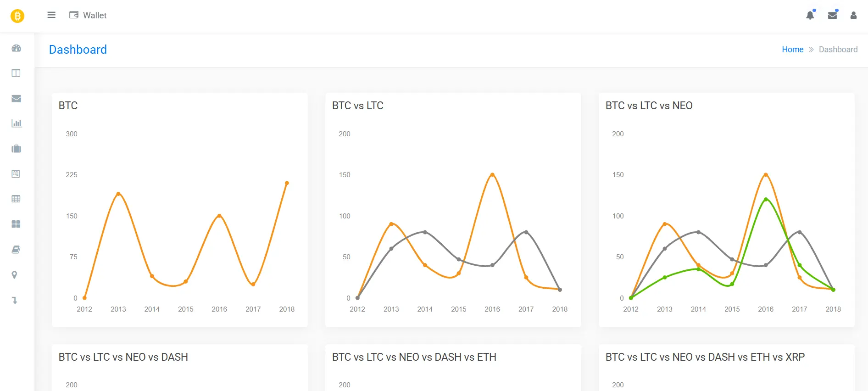Image resolution: width=868 pixels, height=391 pixels.
Task: Click the user profile icon
Action: [x=853, y=15]
